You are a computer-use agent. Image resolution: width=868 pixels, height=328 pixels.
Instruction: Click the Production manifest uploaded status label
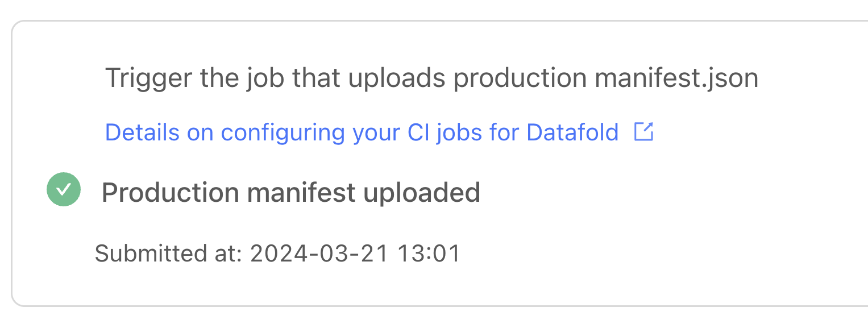point(291,193)
